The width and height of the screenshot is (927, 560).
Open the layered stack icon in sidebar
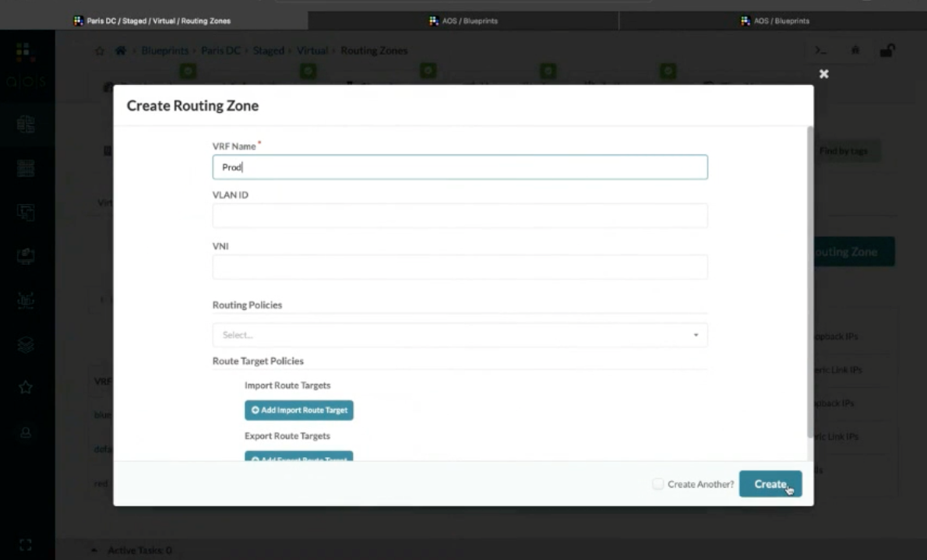point(26,344)
